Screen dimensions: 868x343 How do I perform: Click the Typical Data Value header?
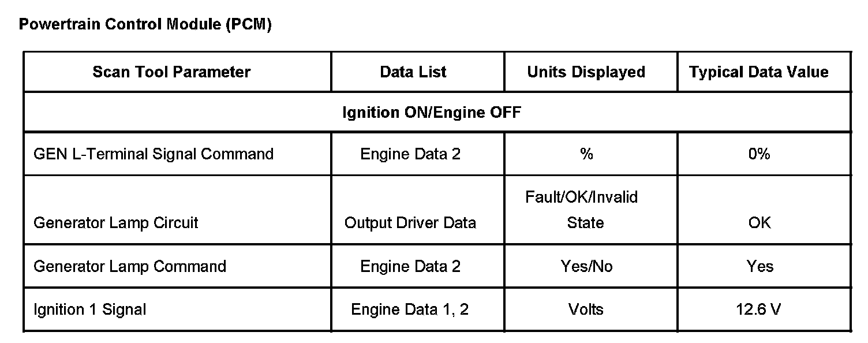pyautogui.click(x=758, y=72)
